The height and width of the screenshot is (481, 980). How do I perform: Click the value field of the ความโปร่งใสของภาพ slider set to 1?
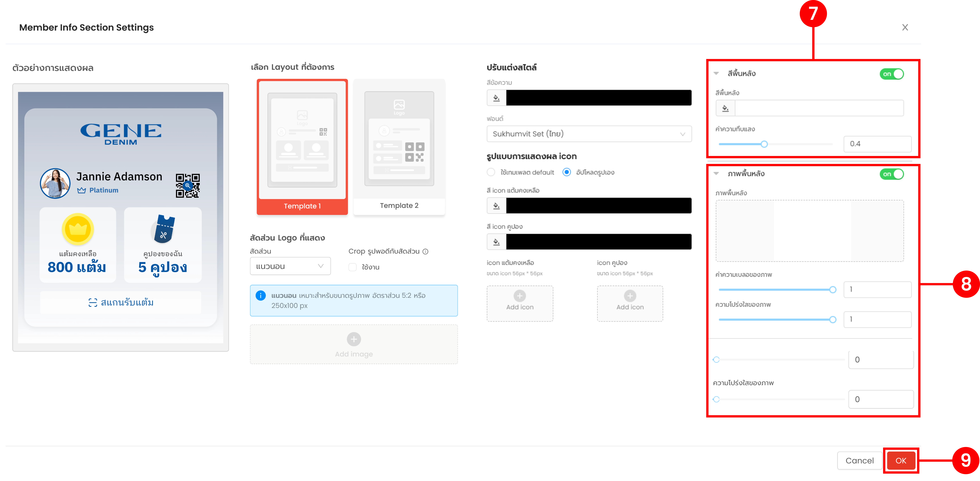(x=878, y=319)
